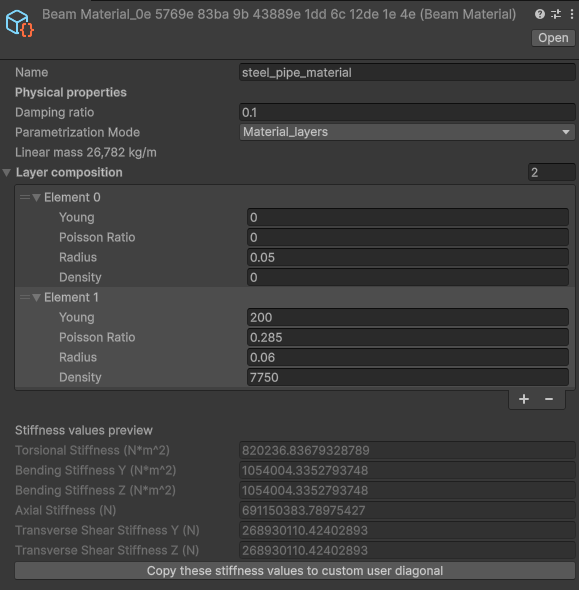
Task: Click the Damping ratio input field
Action: click(407, 112)
